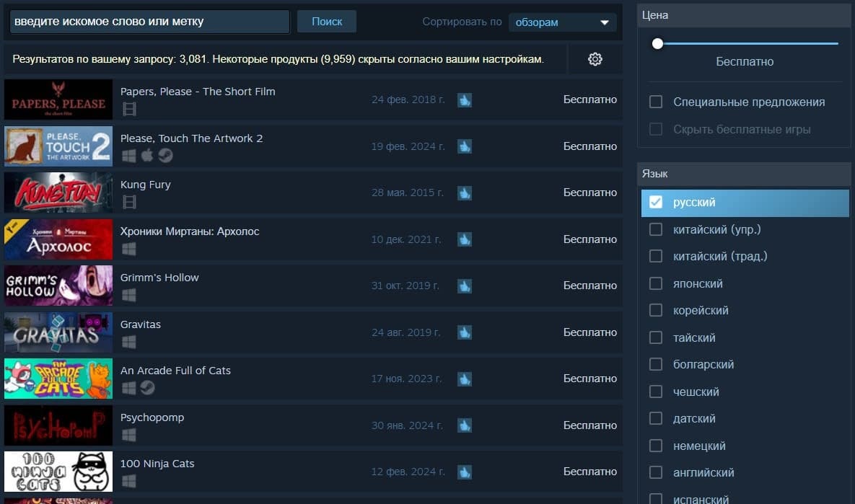This screenshot has height=504, width=855.
Task: Click the video film icon under Papers, Please
Action: click(x=129, y=109)
